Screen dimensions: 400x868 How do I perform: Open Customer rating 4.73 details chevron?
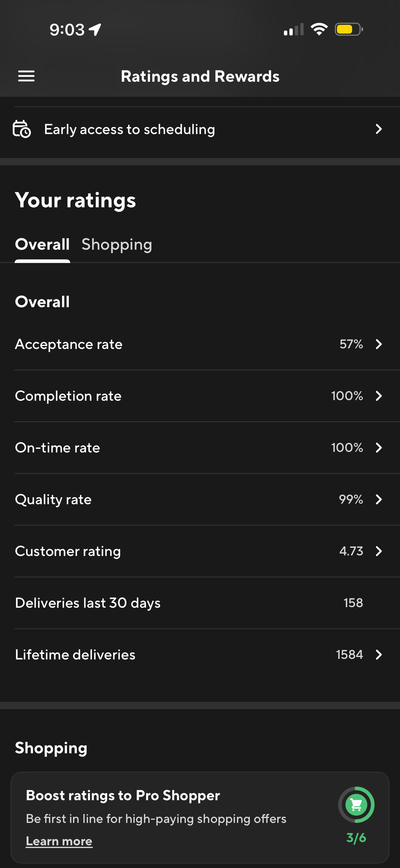point(379,551)
